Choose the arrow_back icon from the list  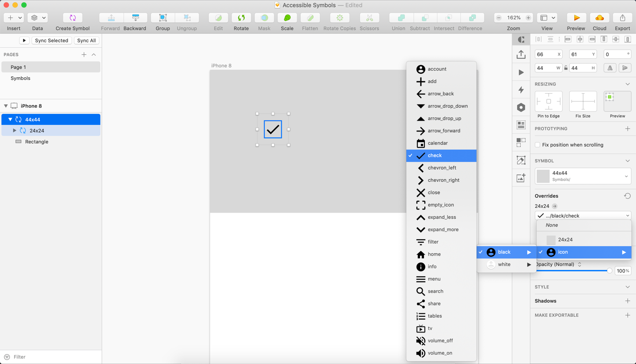[442, 94]
